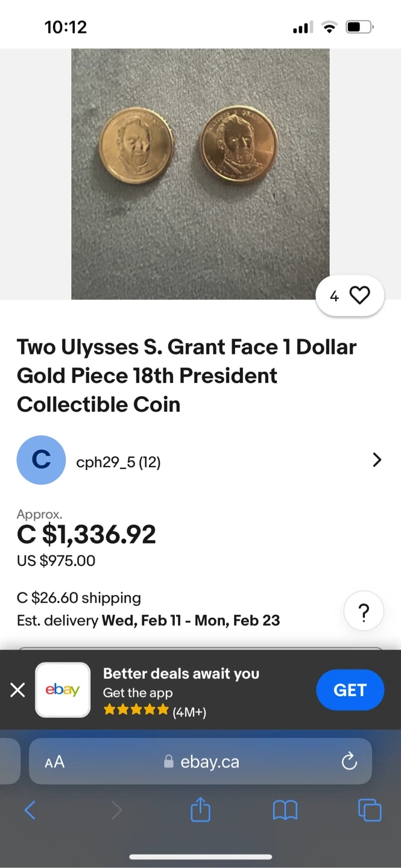Open Safari share sheet icon
Viewport: 401px width, 868px height.
click(x=201, y=810)
